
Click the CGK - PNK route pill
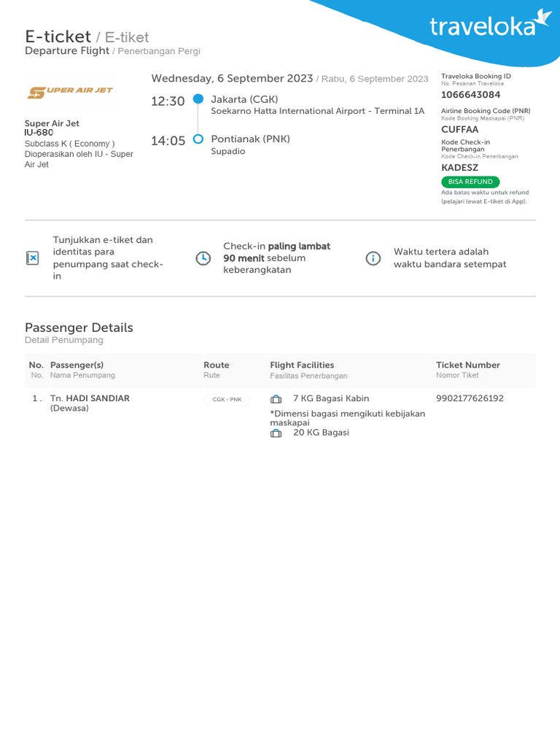click(227, 399)
